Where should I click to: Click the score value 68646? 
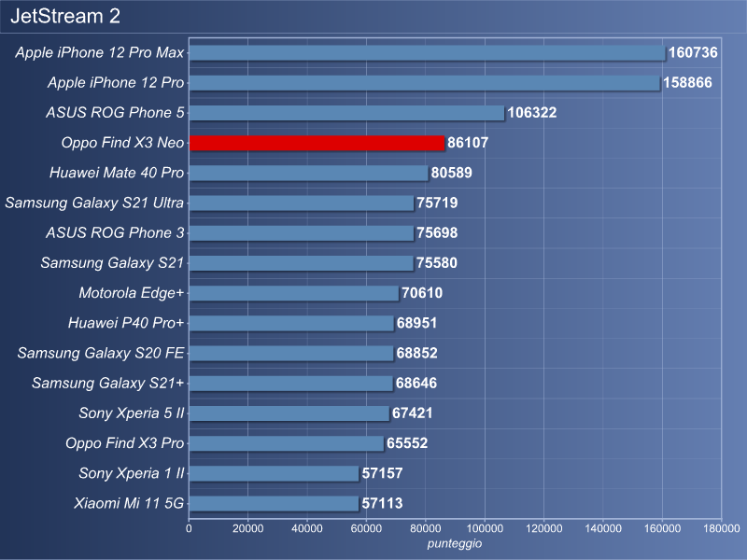point(416,383)
